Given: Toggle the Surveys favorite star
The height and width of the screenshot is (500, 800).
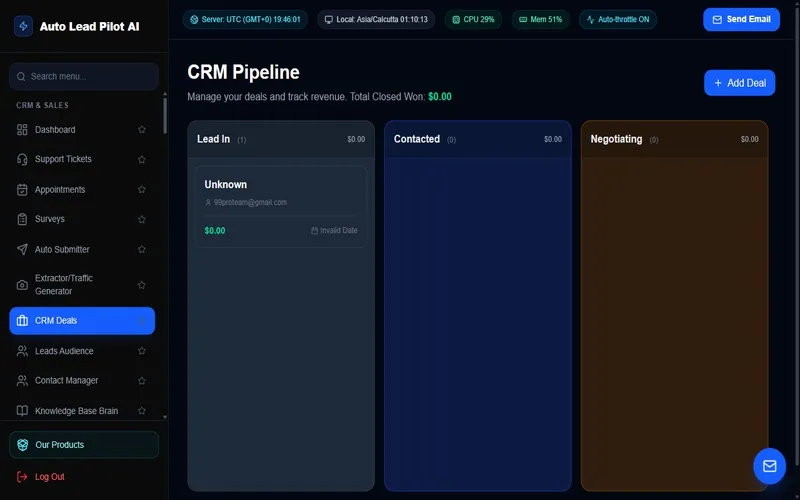Looking at the screenshot, I should [142, 219].
